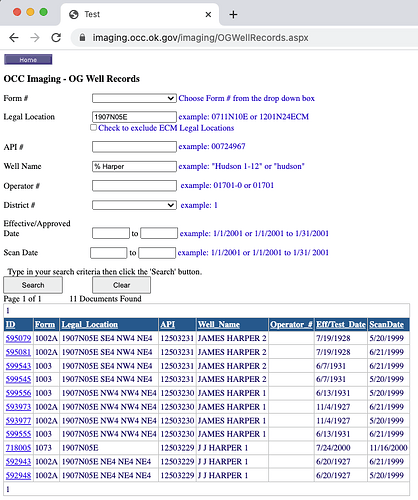Click the browser back arrow
The width and height of the screenshot is (418, 500).
point(14,37)
